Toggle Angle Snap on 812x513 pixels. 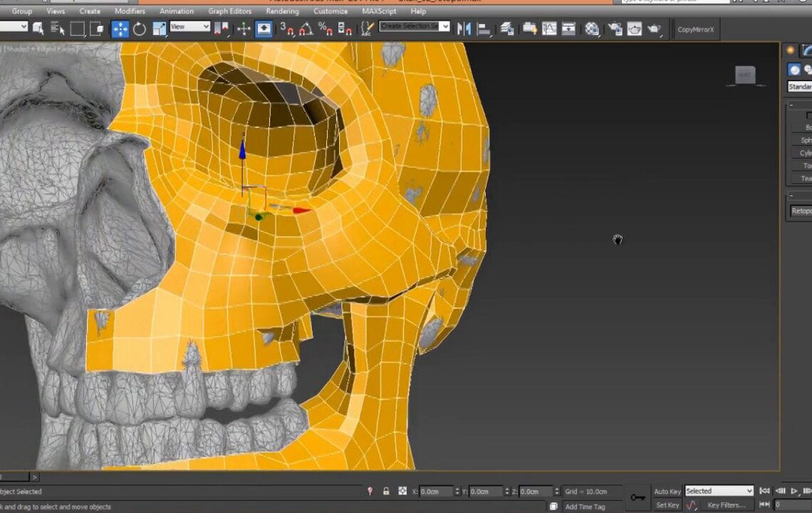tap(306, 29)
